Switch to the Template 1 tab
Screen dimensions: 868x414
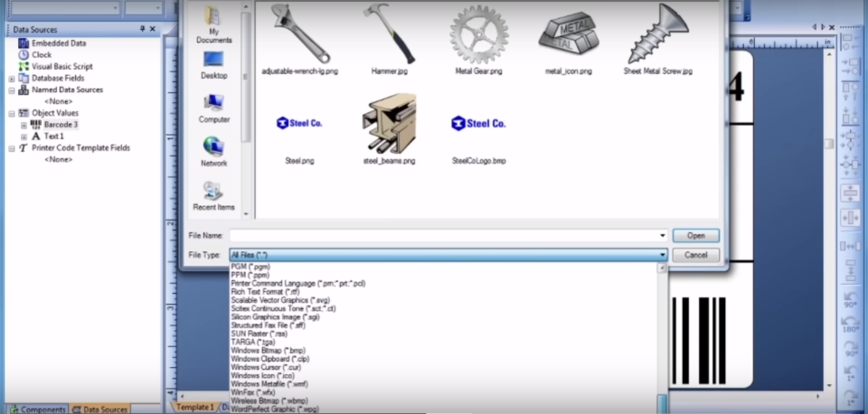click(195, 408)
